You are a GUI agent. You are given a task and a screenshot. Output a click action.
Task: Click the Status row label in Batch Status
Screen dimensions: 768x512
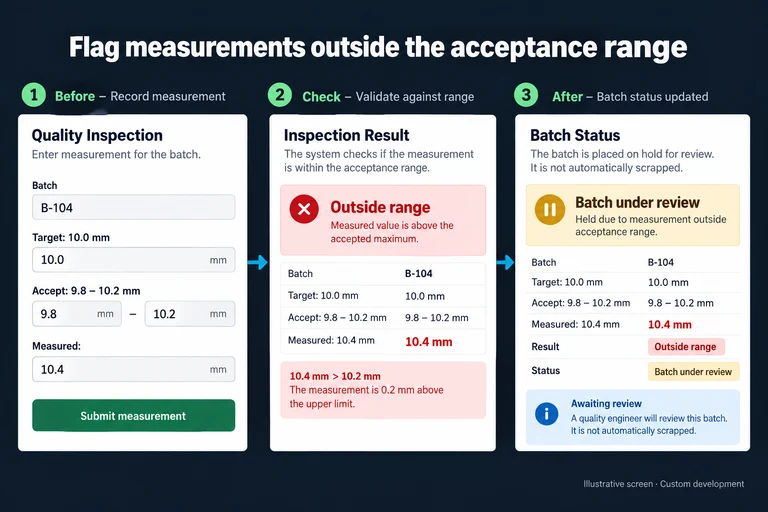(x=546, y=370)
